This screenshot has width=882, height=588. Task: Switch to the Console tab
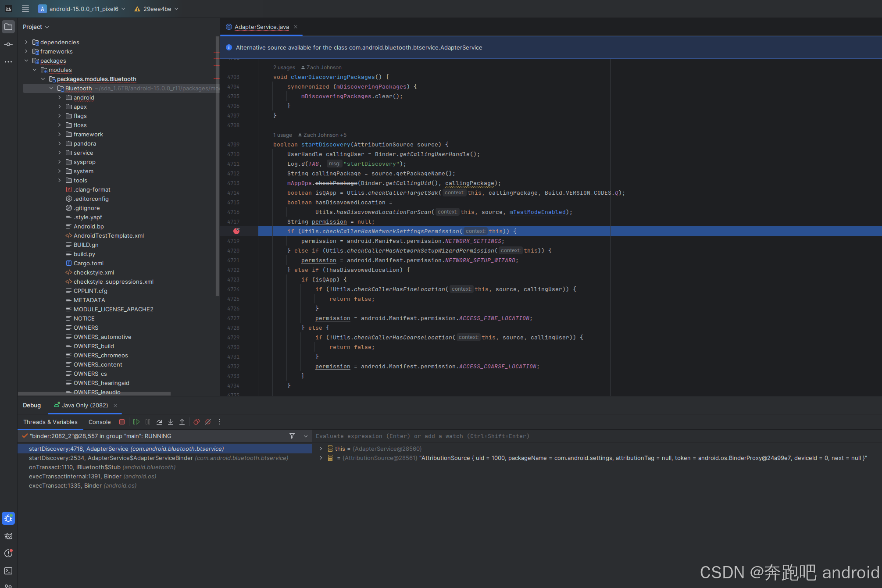pos(99,422)
